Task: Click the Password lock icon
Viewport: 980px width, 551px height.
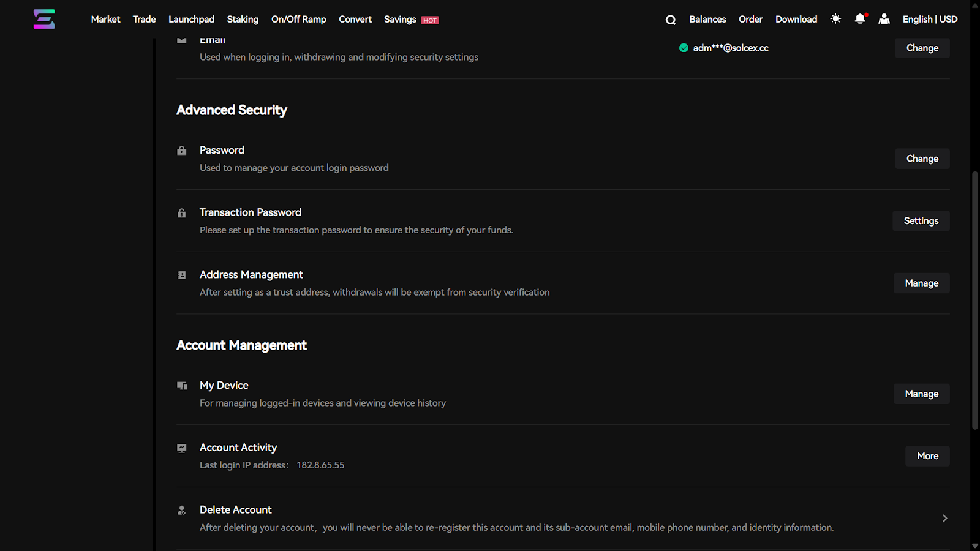Action: click(182, 151)
